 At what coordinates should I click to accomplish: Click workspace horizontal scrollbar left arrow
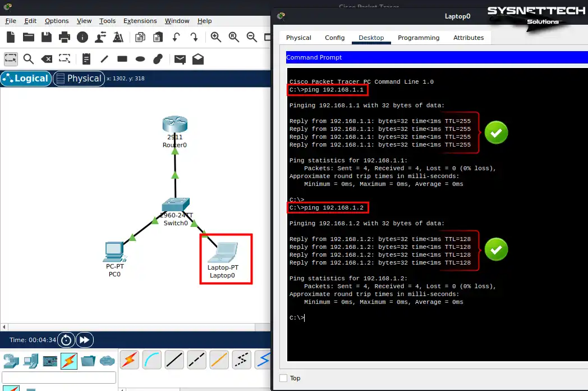tap(4, 327)
